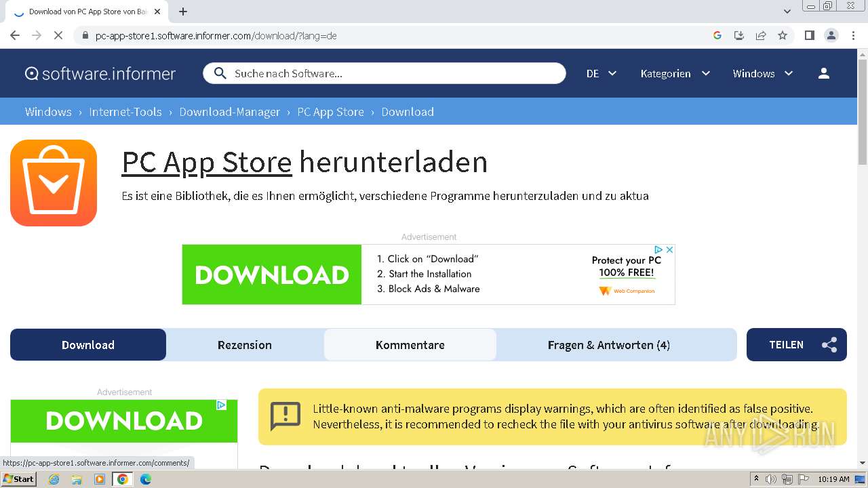Image resolution: width=868 pixels, height=488 pixels.
Task: Click the left sidebar DOWNLOAD ad
Action: tap(124, 421)
